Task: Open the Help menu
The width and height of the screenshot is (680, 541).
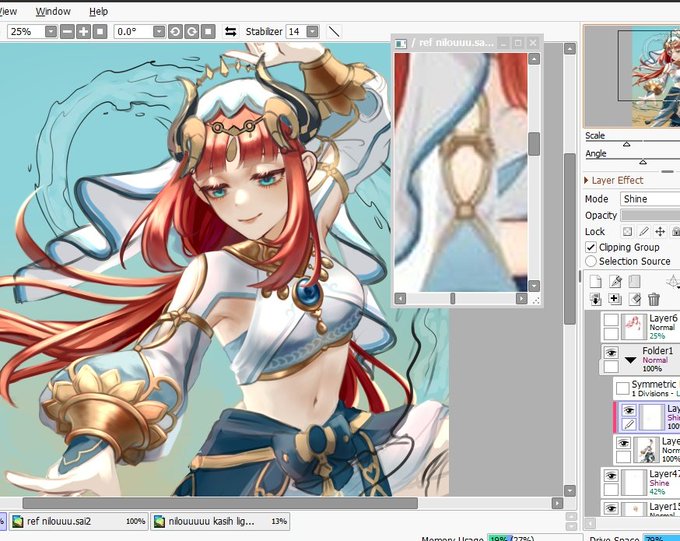Action: point(98,12)
